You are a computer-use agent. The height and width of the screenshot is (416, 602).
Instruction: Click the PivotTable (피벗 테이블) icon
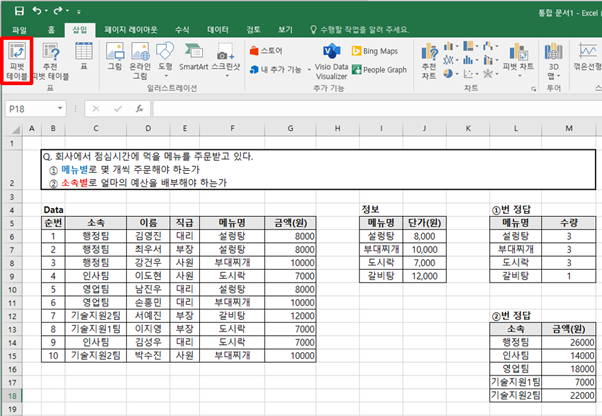17,60
